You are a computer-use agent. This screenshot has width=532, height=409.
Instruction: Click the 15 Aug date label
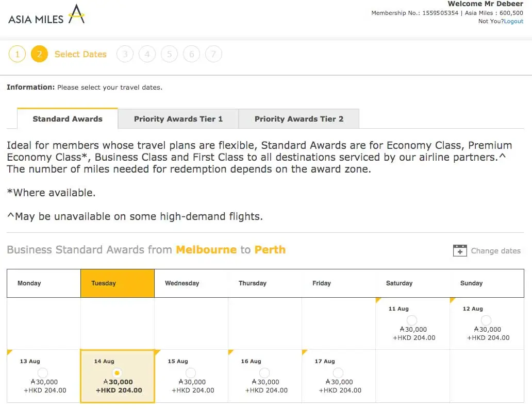point(178,361)
